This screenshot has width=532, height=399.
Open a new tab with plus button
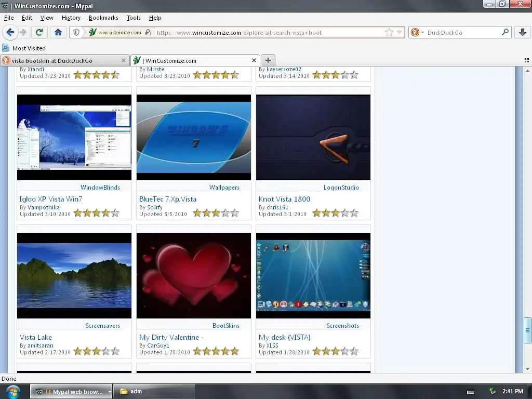[x=268, y=60]
